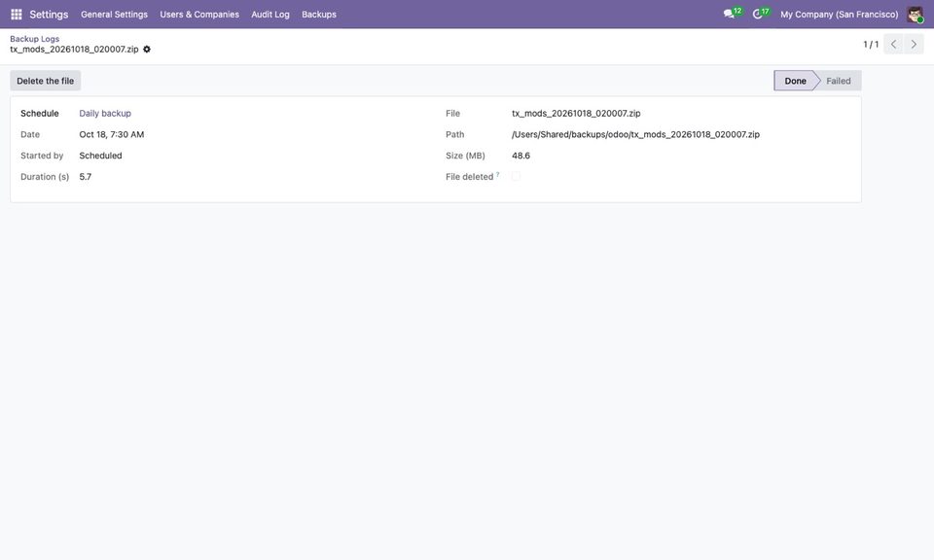Viewport: 934px width, 560px height.
Task: Click the Started by value Scheduled
Action: coord(100,156)
